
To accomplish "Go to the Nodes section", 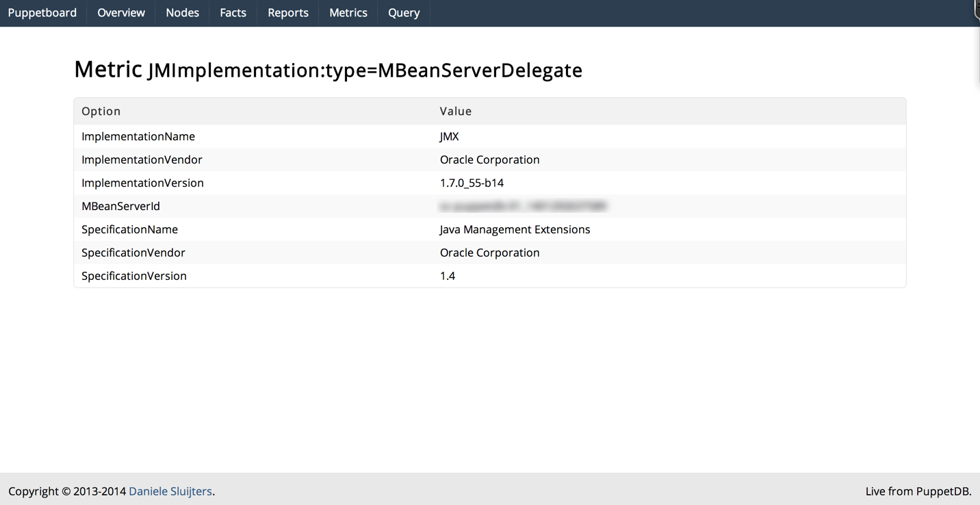I will pos(182,13).
